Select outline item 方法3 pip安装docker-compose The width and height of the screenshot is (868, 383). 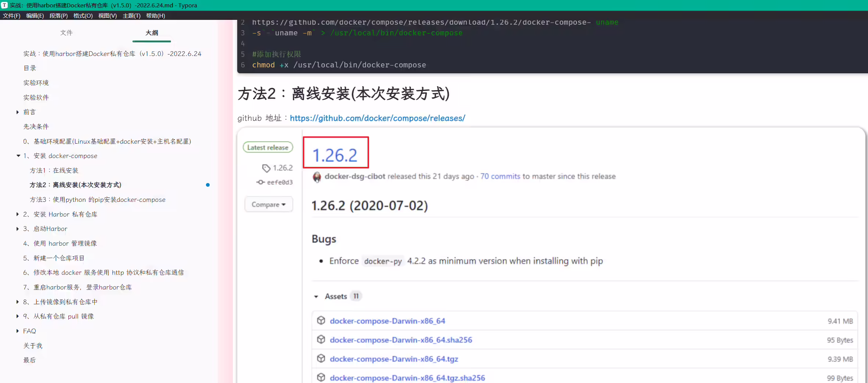click(x=97, y=200)
